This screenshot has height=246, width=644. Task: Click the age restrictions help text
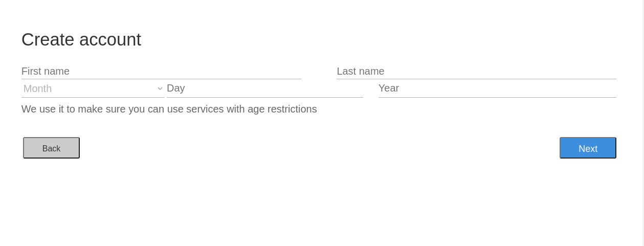coord(169,109)
